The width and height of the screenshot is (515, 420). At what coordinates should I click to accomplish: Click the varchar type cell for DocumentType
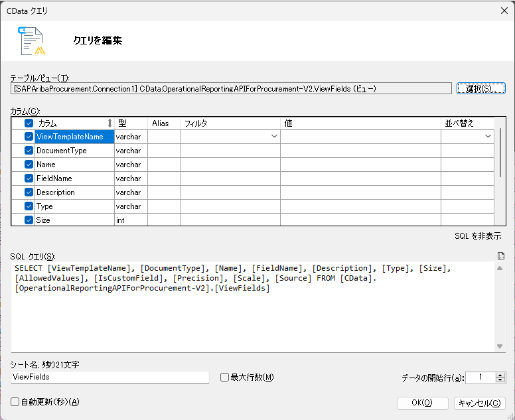pos(131,151)
